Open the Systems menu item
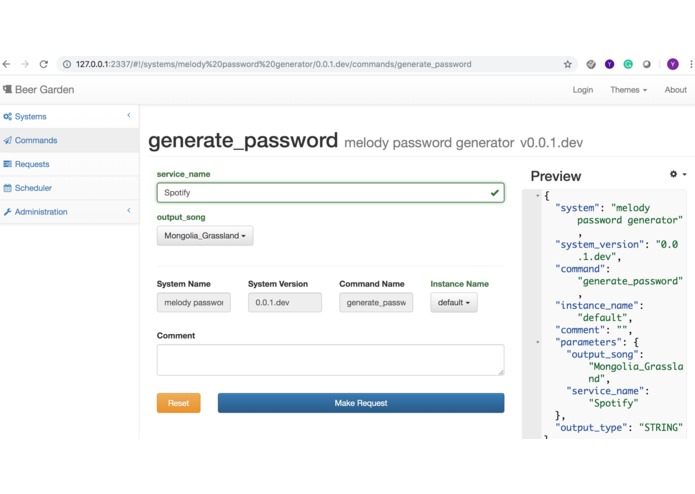Image resolution: width=695 pixels, height=494 pixels. coord(70,117)
